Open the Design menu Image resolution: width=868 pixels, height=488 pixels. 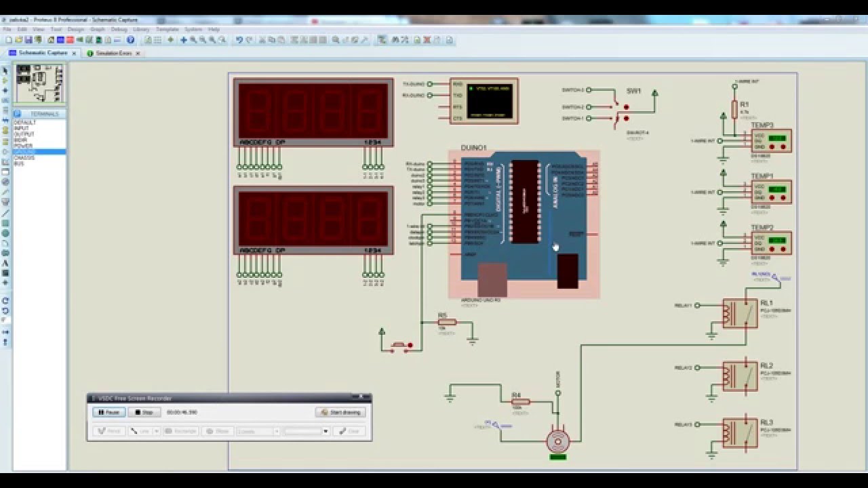pos(76,30)
